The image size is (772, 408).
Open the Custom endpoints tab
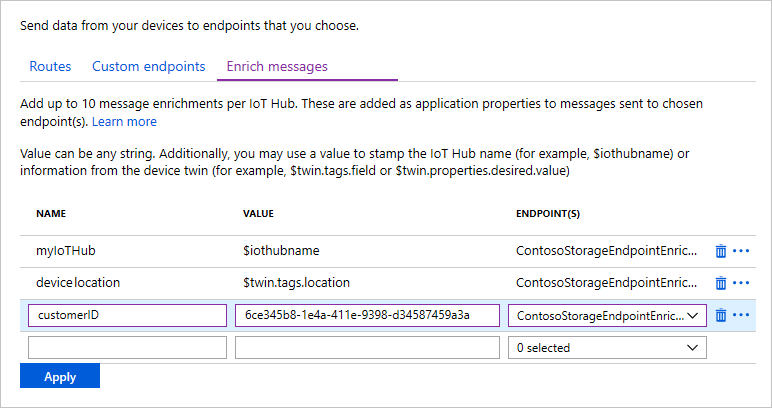coord(149,67)
